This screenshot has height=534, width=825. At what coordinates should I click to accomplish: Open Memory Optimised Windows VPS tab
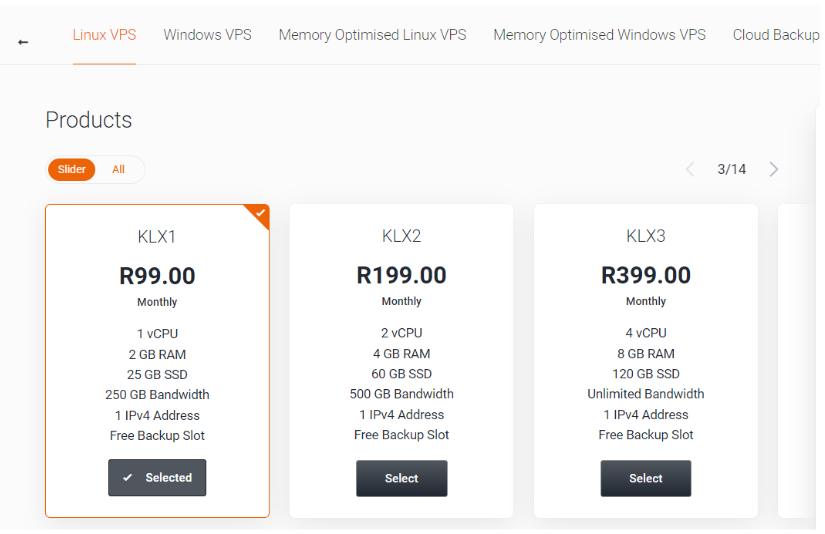[599, 35]
